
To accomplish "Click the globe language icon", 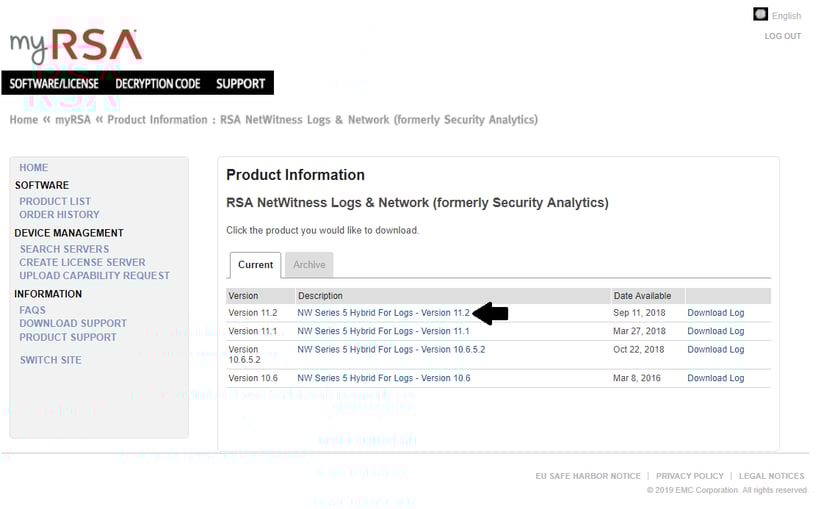I will 760,14.
